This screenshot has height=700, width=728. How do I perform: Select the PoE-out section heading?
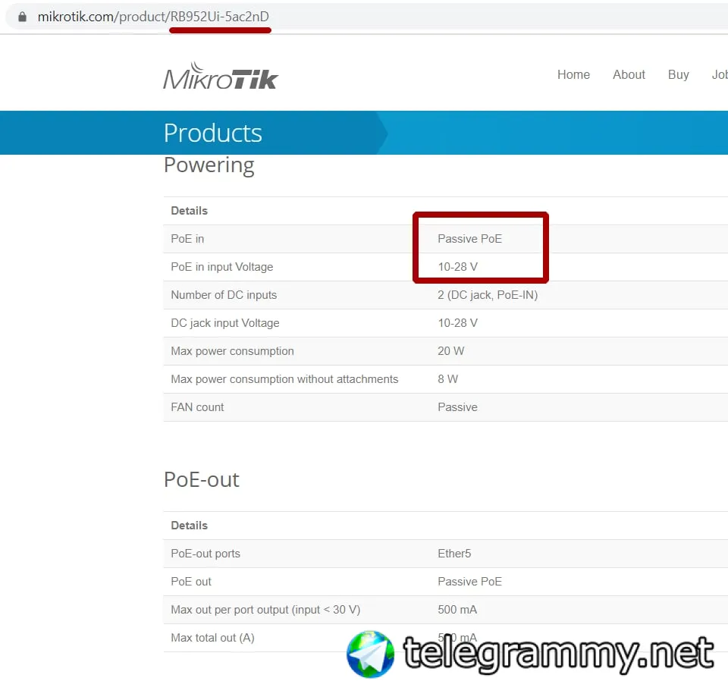202,479
